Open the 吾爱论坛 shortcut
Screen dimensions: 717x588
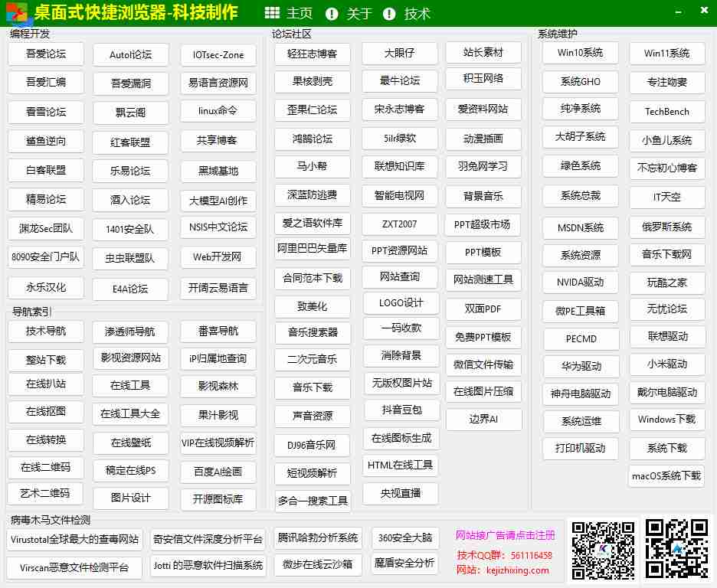(46, 54)
